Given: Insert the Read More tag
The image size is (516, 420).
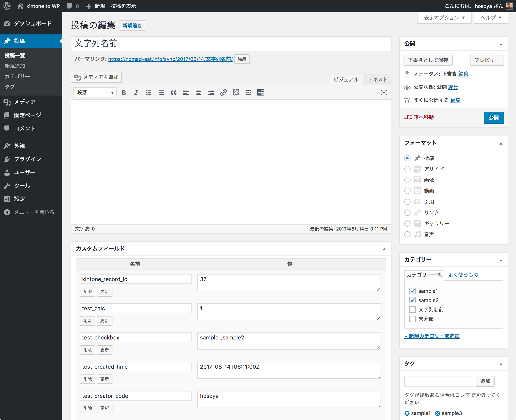Looking at the screenshot, I should point(248,92).
